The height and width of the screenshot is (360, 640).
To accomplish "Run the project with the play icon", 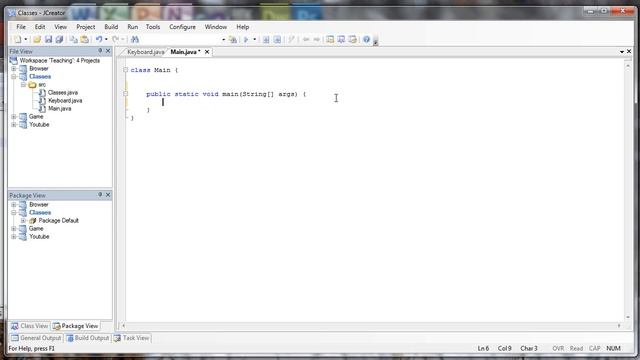I will pos(246,39).
